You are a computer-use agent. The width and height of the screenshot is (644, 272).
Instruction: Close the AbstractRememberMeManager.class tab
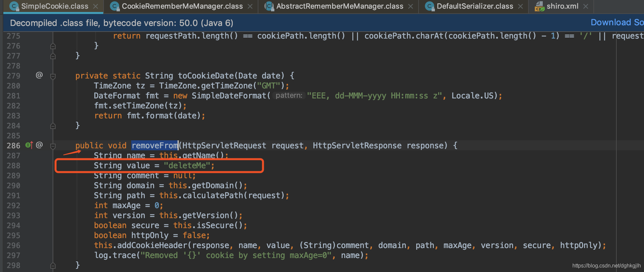(411, 6)
